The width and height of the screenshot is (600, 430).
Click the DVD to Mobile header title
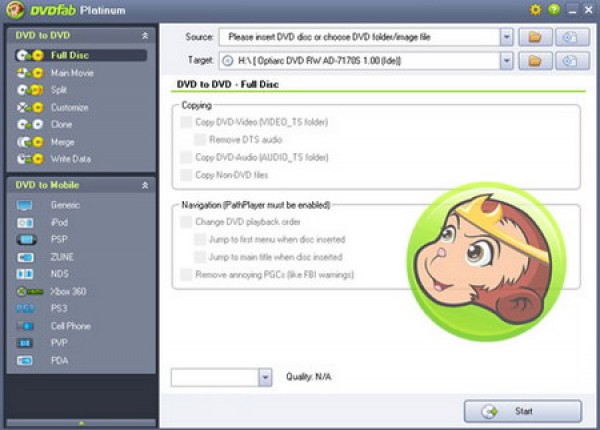pyautogui.click(x=47, y=185)
